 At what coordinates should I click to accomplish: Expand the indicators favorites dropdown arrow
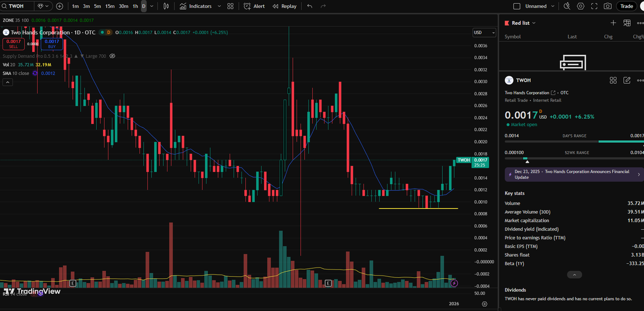(x=218, y=6)
